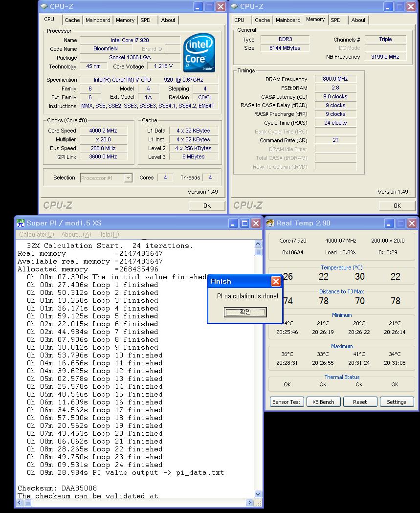Viewport: 420px width, 513px height.
Task: Click Super PI vertical scrollbar up arrow
Action: 258,244
